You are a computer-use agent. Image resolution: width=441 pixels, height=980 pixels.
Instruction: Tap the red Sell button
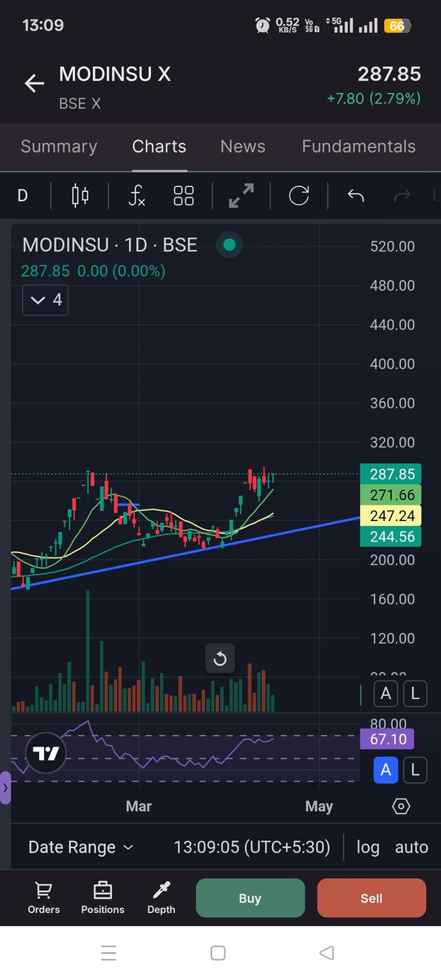click(372, 898)
